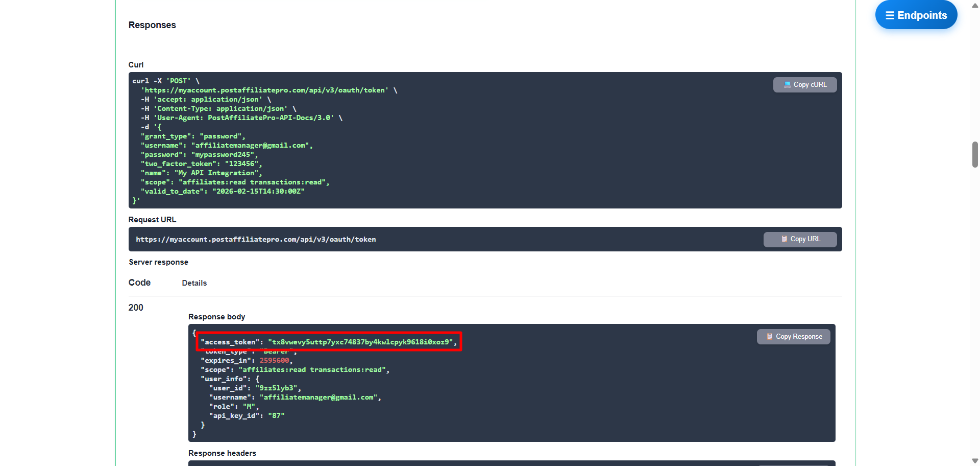Viewport: 980px width, 466px height.
Task: Click the scrollbar down arrow
Action: [975, 460]
